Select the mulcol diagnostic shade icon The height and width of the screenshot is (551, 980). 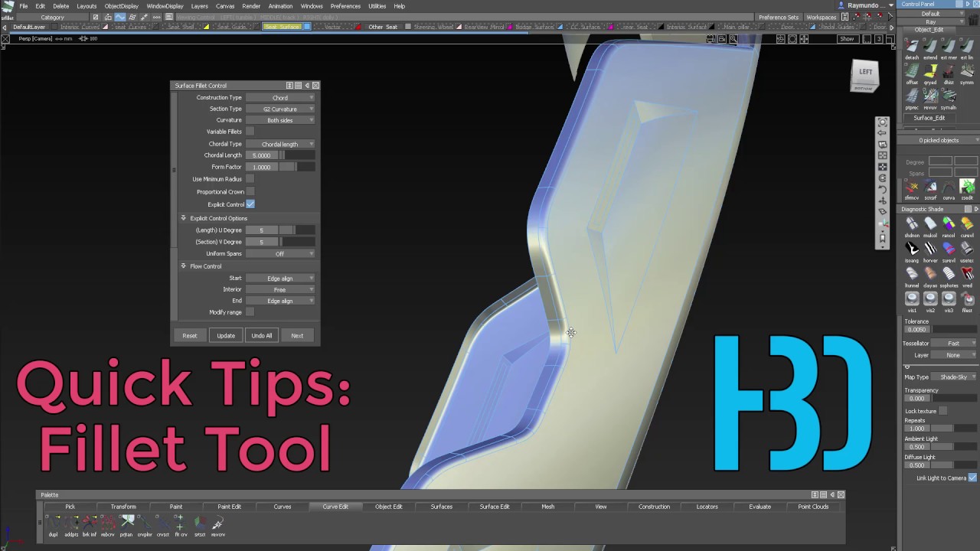coord(930,225)
